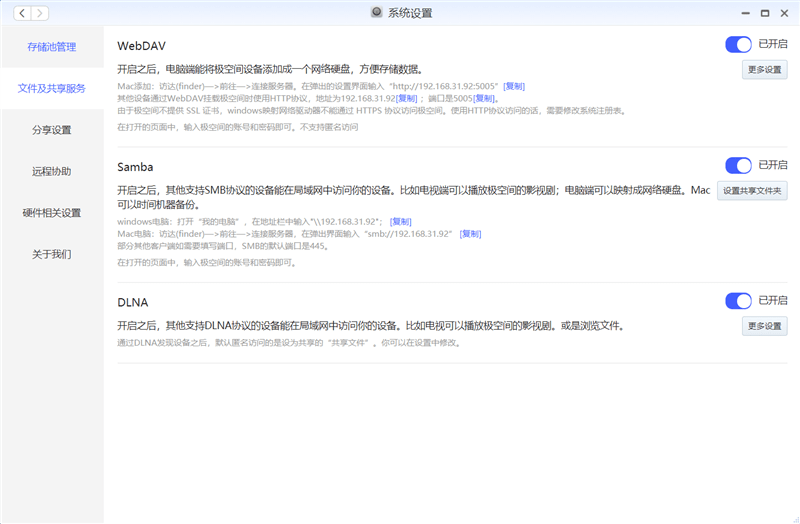Open 硬件相关设置 in the sidebar
Image resolution: width=800 pixels, height=524 pixels.
52,212
